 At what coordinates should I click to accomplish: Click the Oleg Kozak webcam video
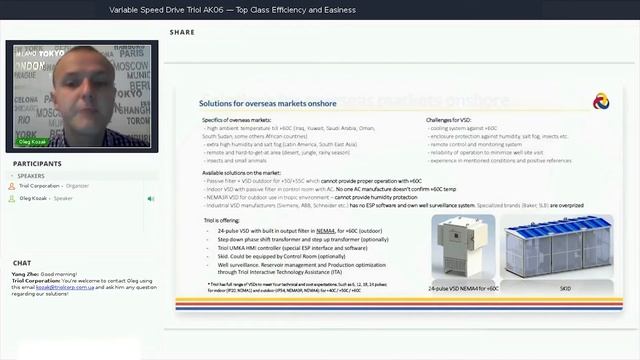click(x=82, y=96)
